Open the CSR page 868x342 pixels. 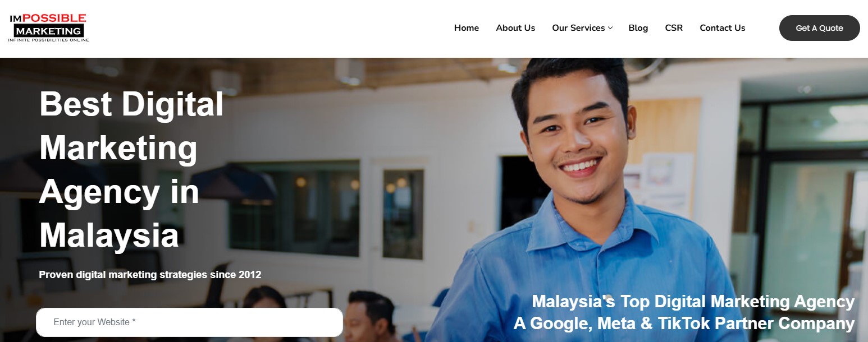coord(674,28)
